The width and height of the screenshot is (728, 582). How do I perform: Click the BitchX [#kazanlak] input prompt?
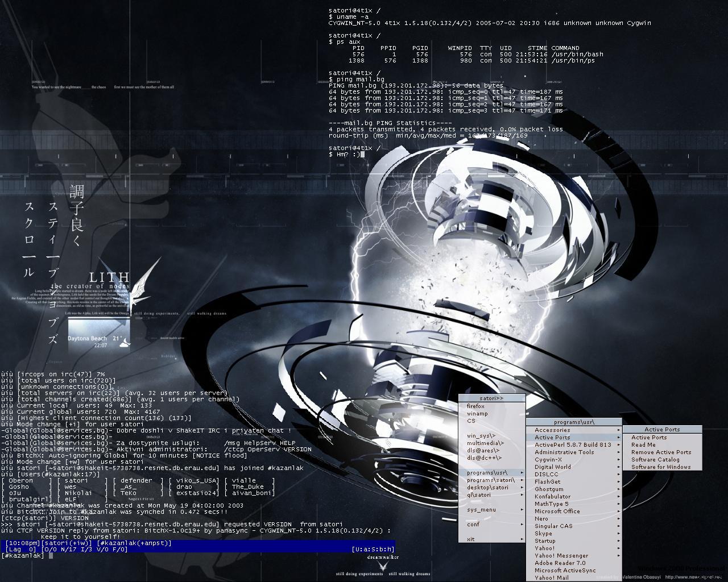[x=27, y=555]
